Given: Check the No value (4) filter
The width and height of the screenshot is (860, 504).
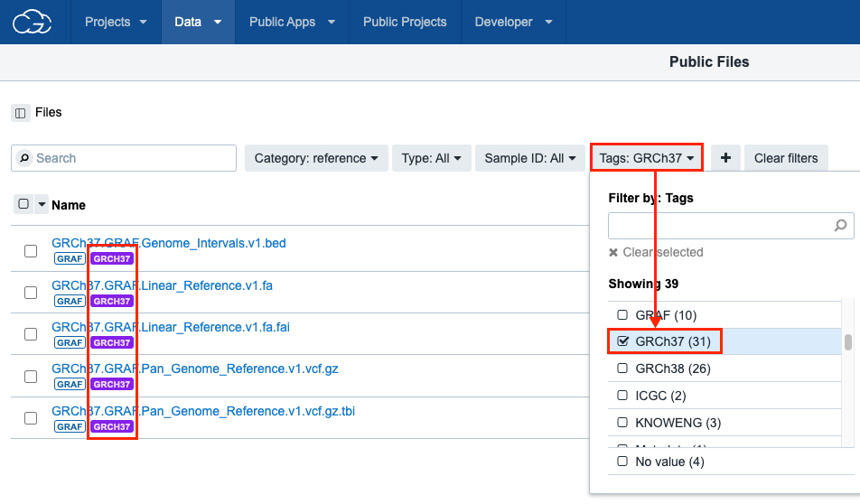Looking at the screenshot, I should (622, 462).
